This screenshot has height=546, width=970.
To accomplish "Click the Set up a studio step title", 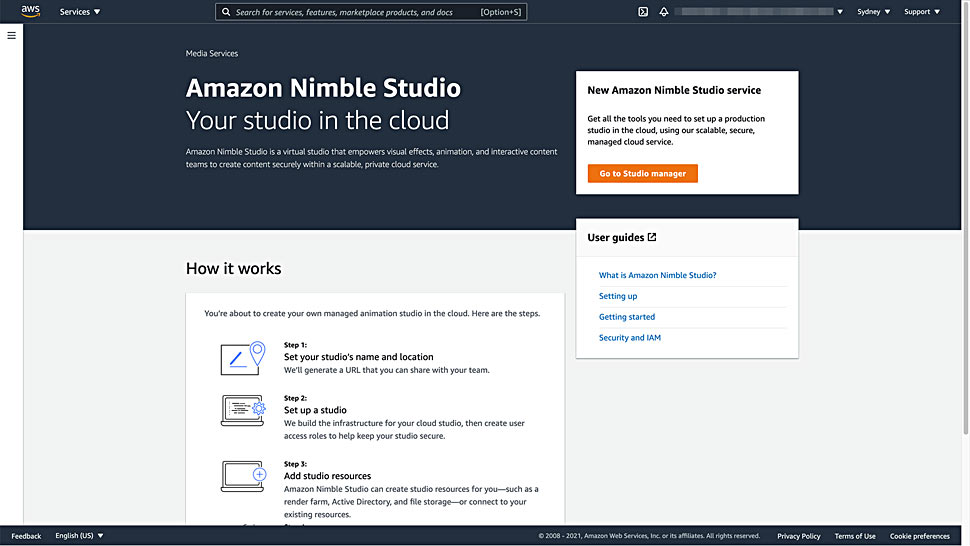I will click(x=315, y=410).
